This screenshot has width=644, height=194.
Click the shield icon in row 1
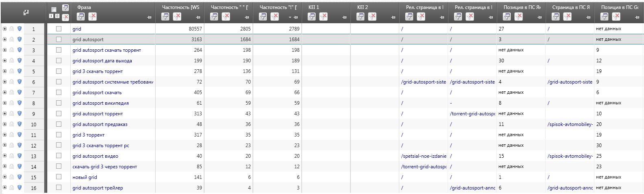point(19,29)
